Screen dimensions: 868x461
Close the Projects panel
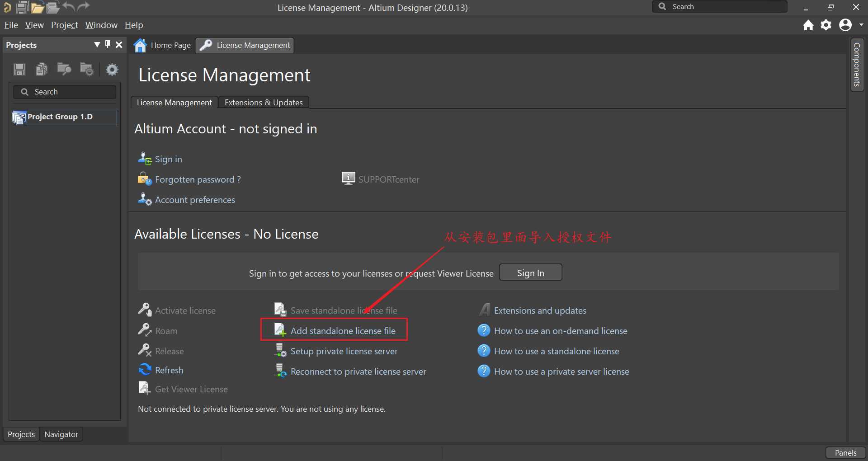(119, 44)
